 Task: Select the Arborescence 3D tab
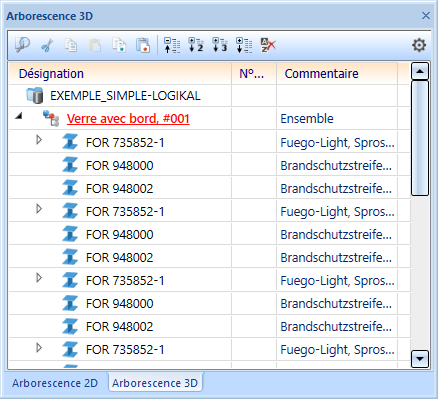coord(155,383)
